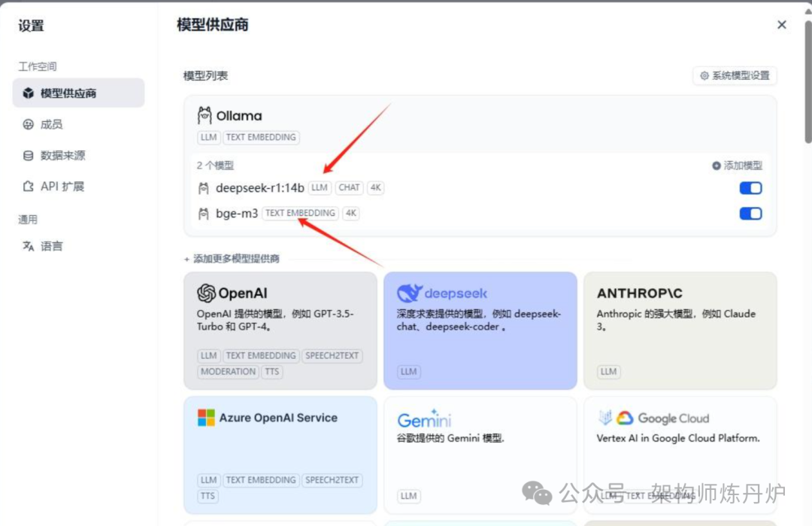Select the Gemini provider card

pos(480,455)
